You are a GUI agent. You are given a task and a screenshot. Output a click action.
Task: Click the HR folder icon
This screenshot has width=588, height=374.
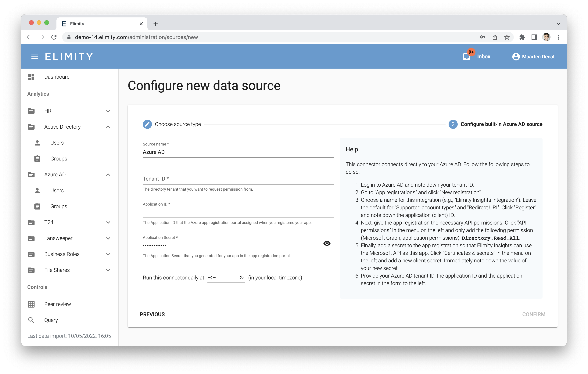[x=31, y=111]
